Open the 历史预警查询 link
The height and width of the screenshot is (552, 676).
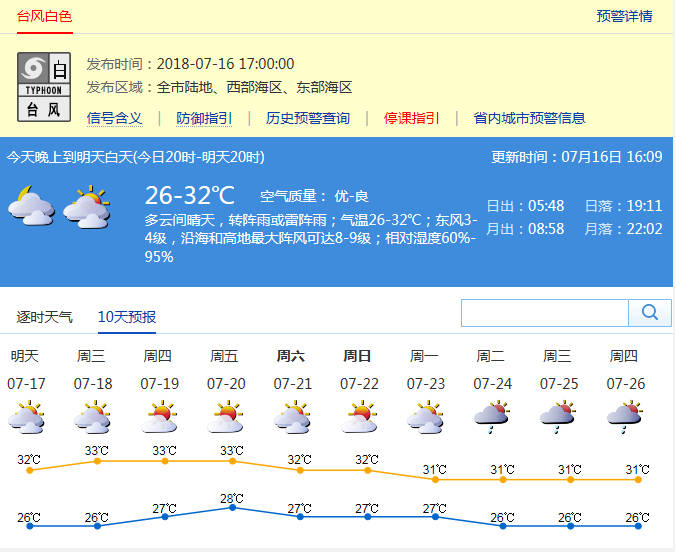[307, 118]
